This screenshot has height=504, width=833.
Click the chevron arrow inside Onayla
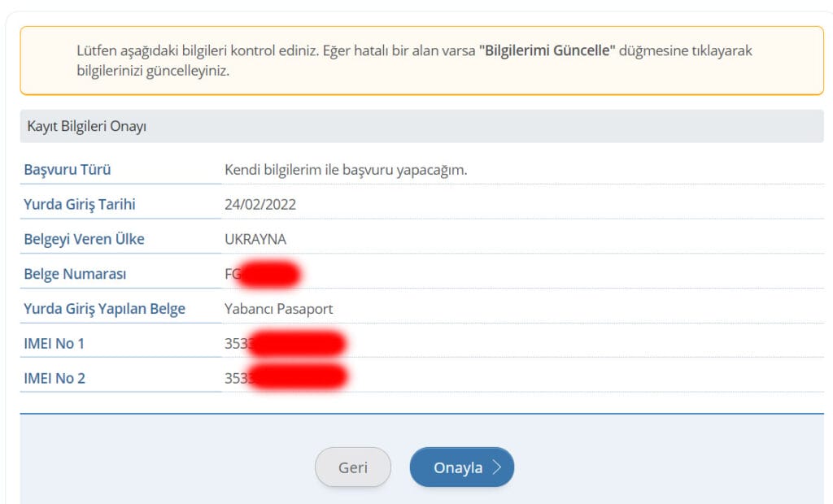(x=496, y=467)
